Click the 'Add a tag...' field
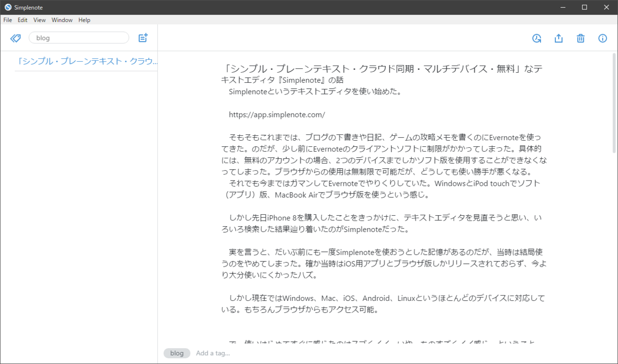Viewport: 618px width, 364px height. pyautogui.click(x=213, y=353)
